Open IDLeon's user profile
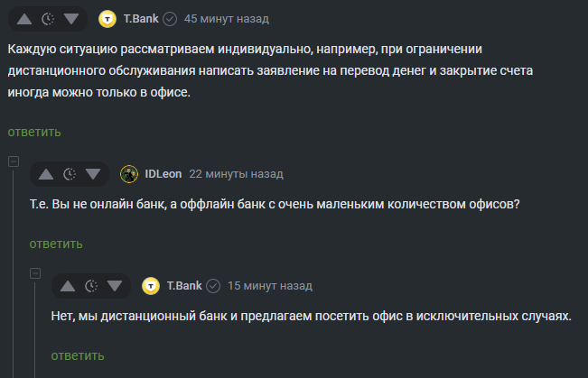The width and height of the screenshot is (588, 378). tap(163, 174)
